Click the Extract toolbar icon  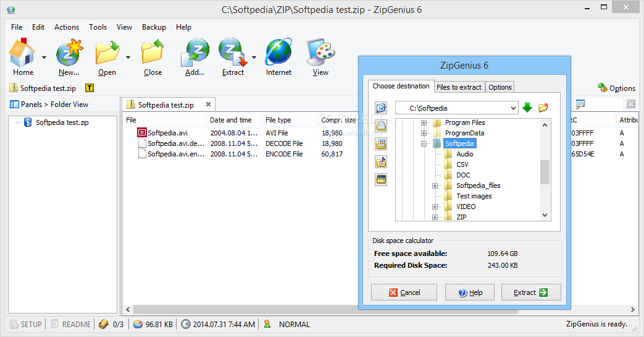233,53
